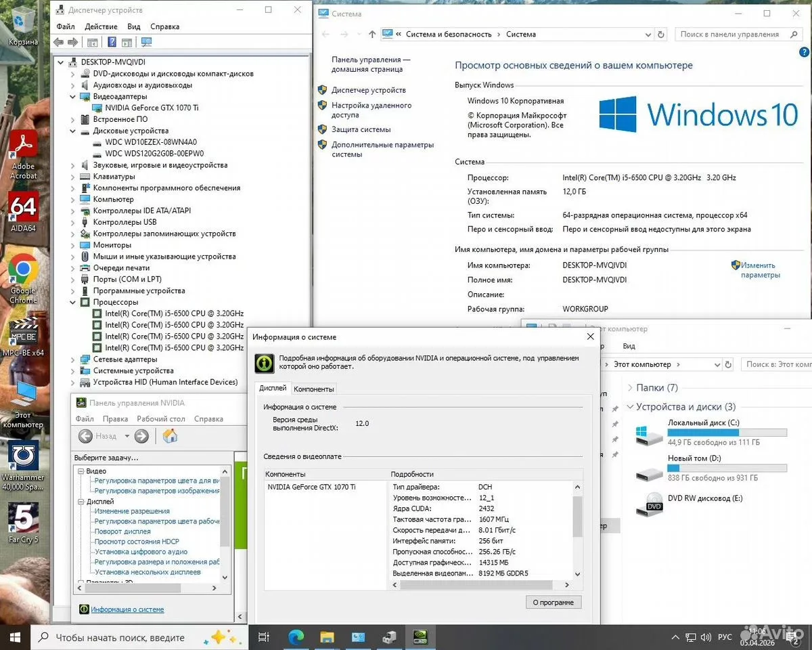Select AIDA64 desktop icon
The image size is (812, 650).
coord(23,212)
